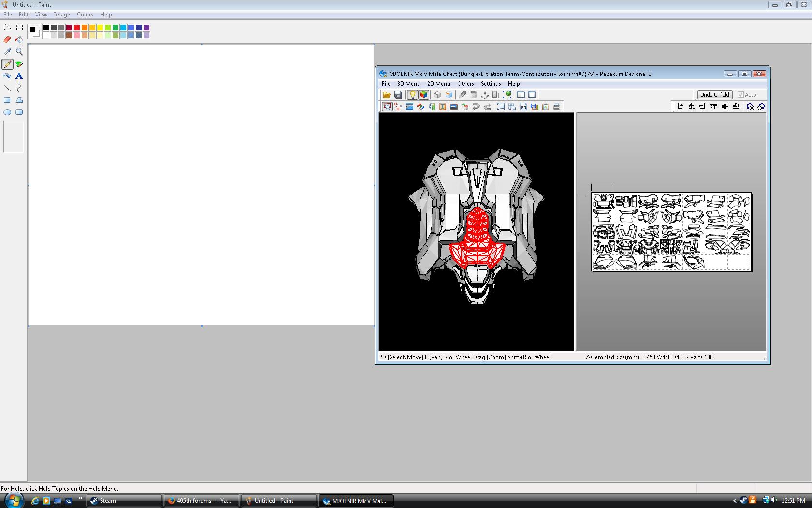The image size is (812, 508).
Task: Click the text 'T' tool icon in Pepakura
Action: [x=443, y=106]
